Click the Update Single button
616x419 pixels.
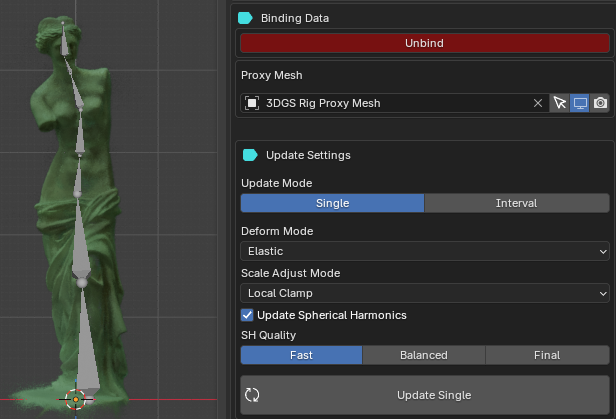[425, 395]
